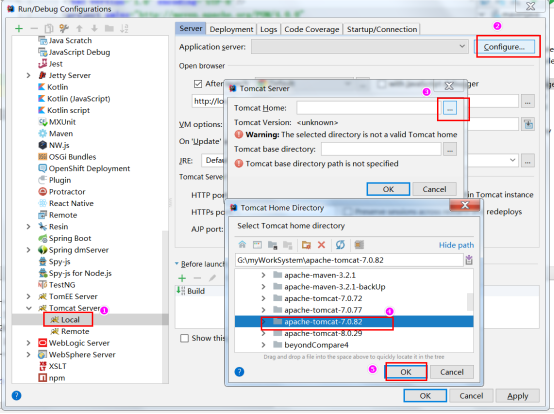The height and width of the screenshot is (414, 554).
Task: Select apache-tomcat-7.0.72 folder
Action: [x=323, y=298]
